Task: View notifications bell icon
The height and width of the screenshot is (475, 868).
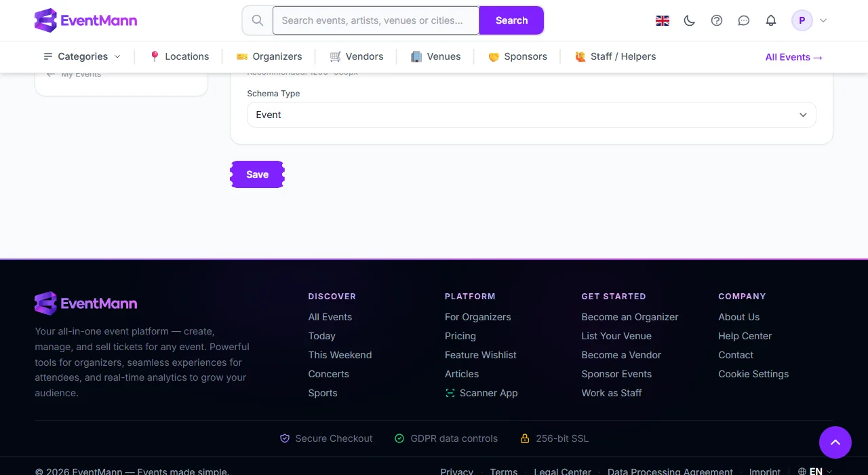Action: pos(771,20)
